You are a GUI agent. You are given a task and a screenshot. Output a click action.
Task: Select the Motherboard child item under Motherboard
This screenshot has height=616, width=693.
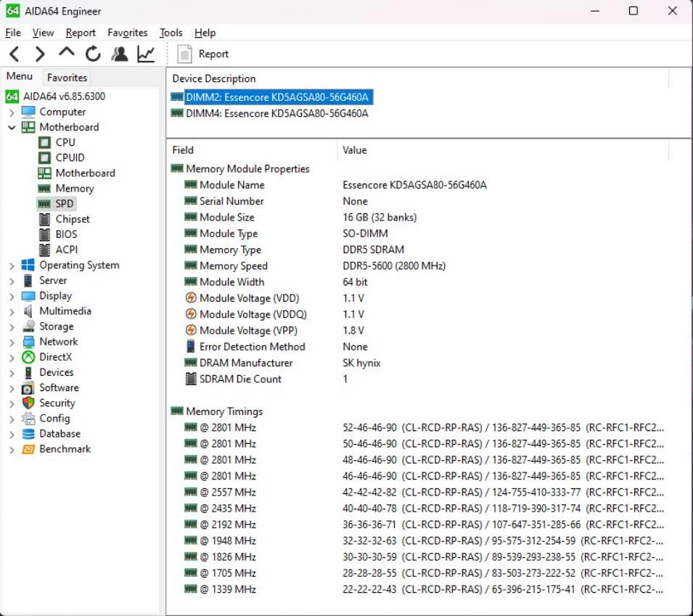[x=85, y=173]
